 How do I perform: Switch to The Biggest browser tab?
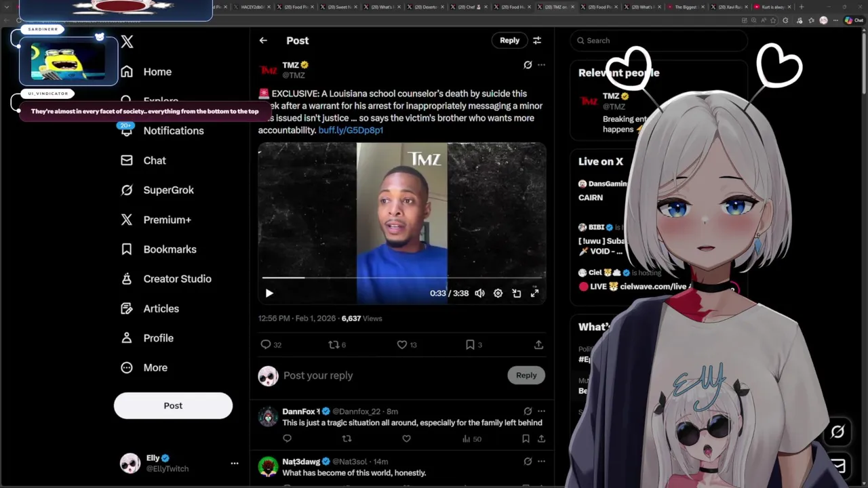[x=686, y=7]
